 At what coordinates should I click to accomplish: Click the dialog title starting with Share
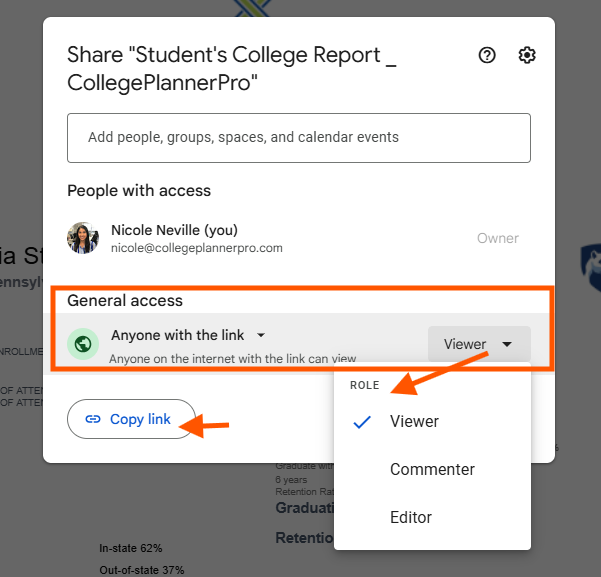231,69
